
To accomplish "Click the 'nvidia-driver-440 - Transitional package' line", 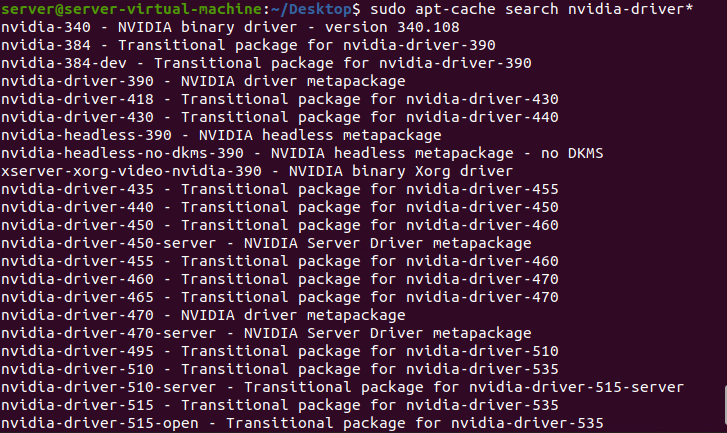I will coord(280,207).
